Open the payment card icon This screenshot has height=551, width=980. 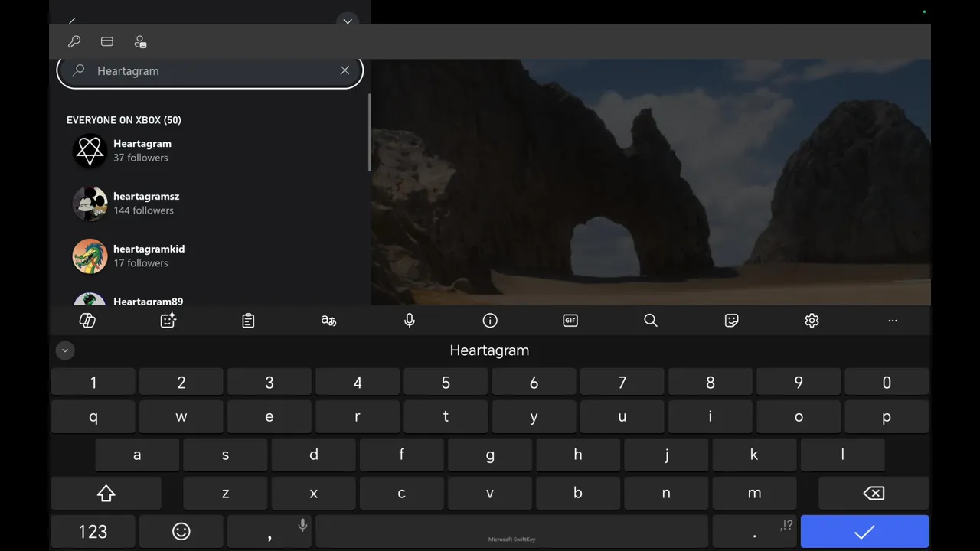107,42
